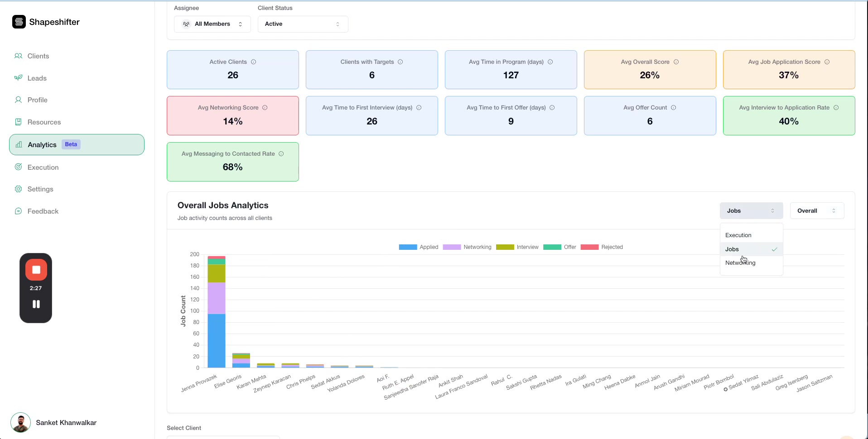Open the Execution section

point(43,167)
